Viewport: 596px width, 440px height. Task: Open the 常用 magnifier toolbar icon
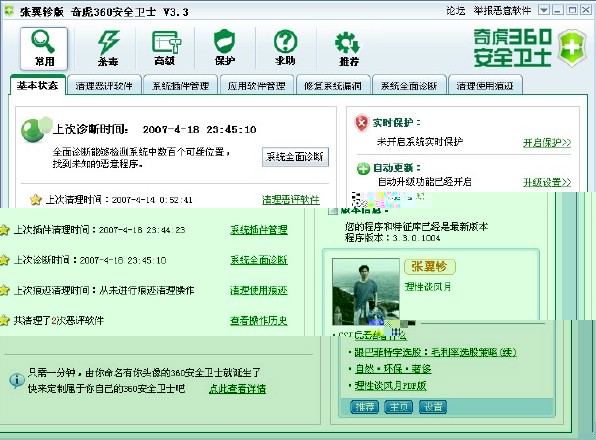click(x=44, y=48)
